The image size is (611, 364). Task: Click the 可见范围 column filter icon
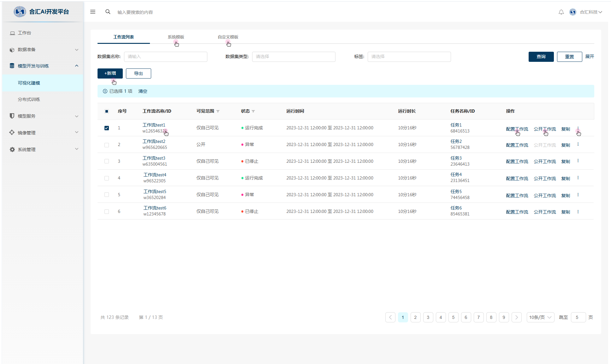218,111
